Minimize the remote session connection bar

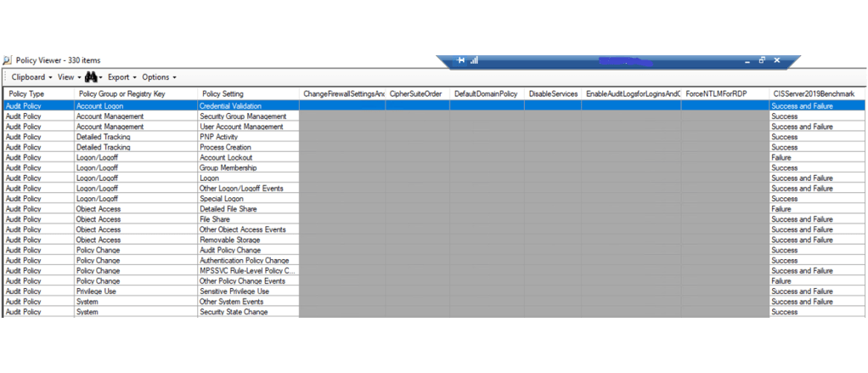pos(747,60)
